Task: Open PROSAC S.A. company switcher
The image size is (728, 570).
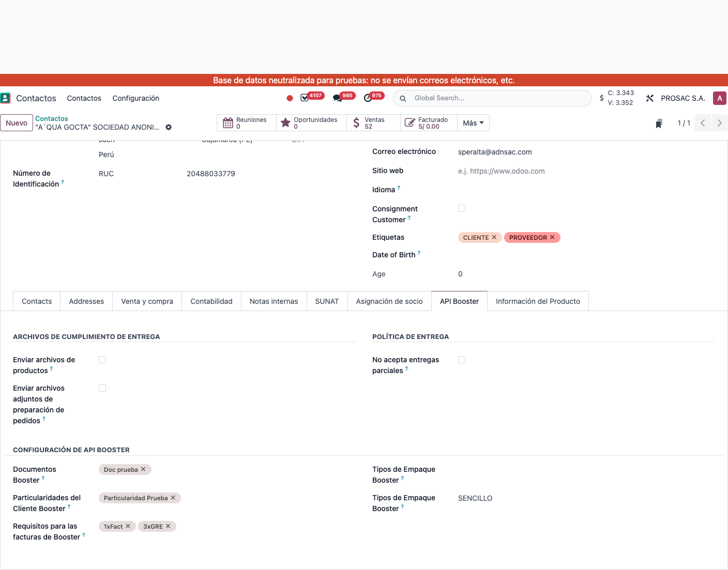Action: pyautogui.click(x=683, y=98)
